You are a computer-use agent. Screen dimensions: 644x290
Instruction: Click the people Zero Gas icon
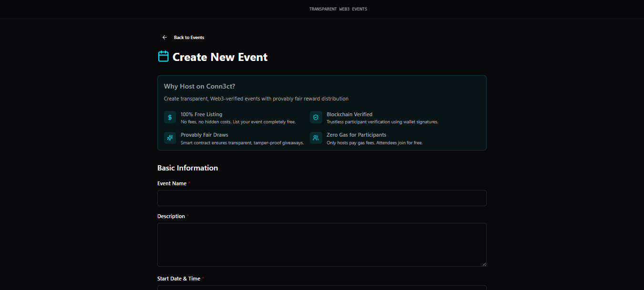pyautogui.click(x=316, y=138)
